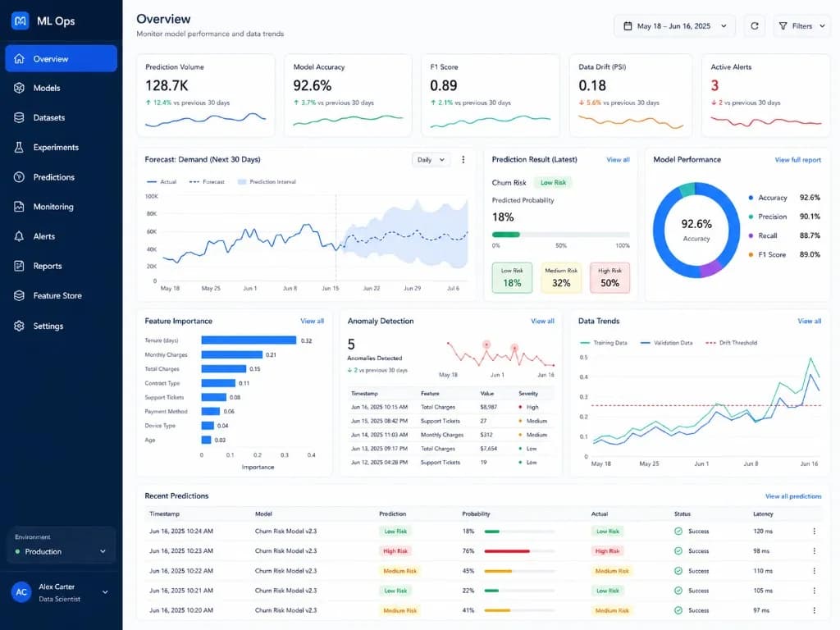The image size is (840, 630).
Task: Click the Datasets database icon
Action: tap(20, 117)
